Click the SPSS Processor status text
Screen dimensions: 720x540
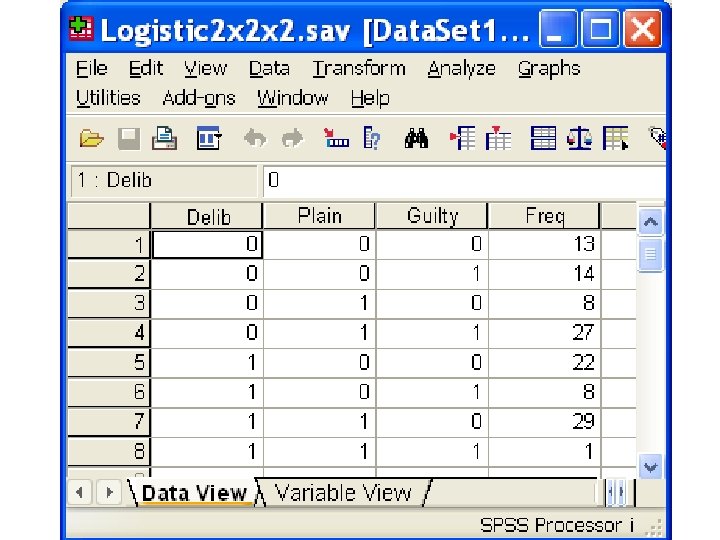pyautogui.click(x=556, y=524)
